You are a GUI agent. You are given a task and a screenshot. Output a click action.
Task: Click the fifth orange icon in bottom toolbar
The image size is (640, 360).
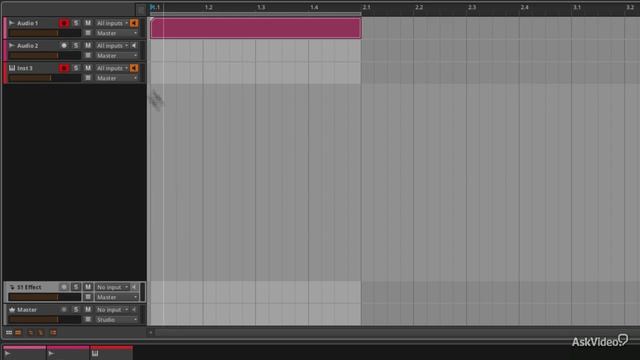[x=53, y=333]
